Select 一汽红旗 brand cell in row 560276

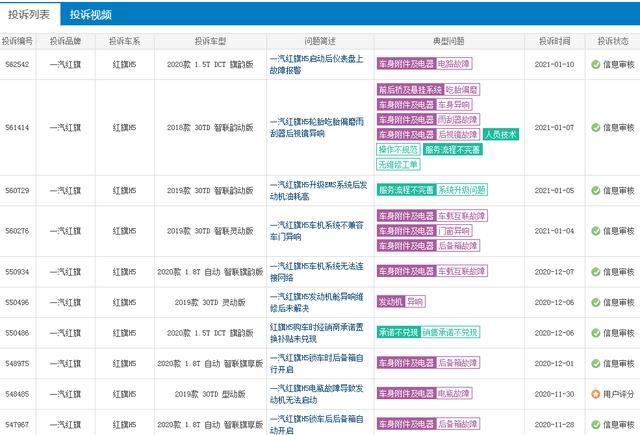(65, 231)
